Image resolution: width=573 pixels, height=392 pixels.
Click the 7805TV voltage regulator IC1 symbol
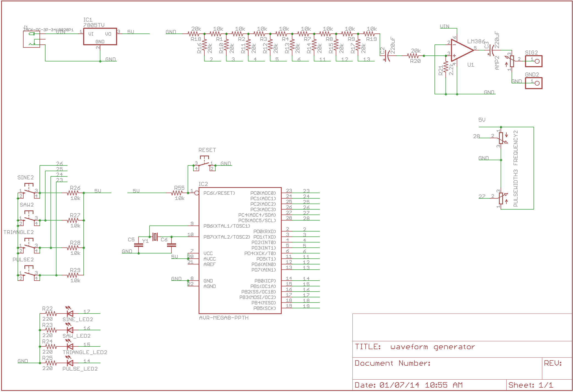point(100,36)
